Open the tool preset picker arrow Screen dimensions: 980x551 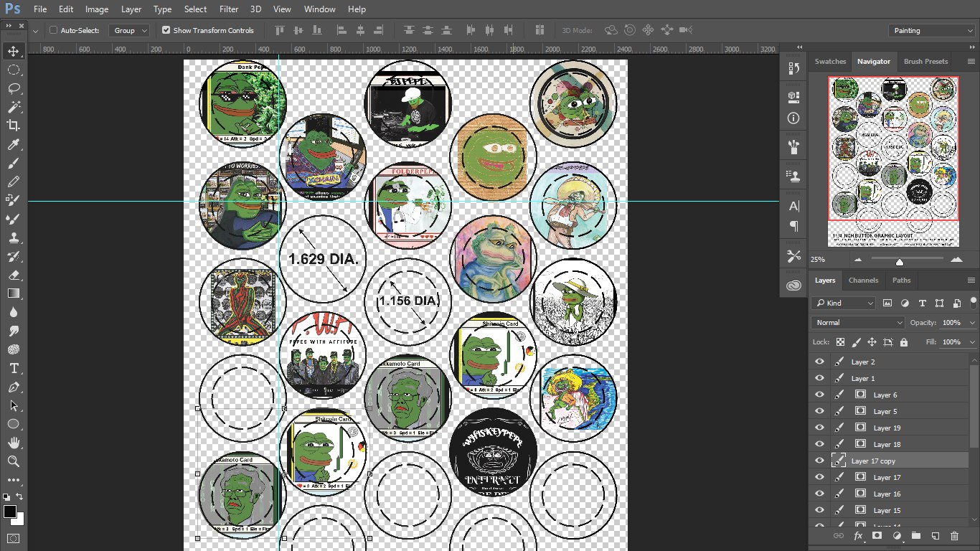[35, 30]
